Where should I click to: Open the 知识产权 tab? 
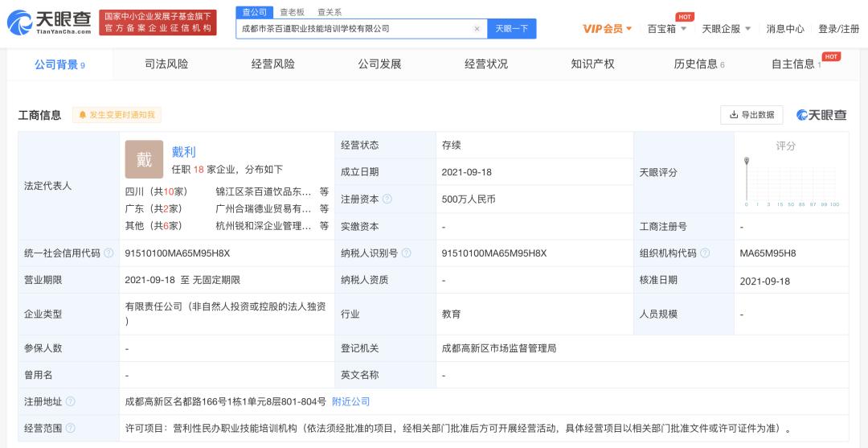pos(592,64)
